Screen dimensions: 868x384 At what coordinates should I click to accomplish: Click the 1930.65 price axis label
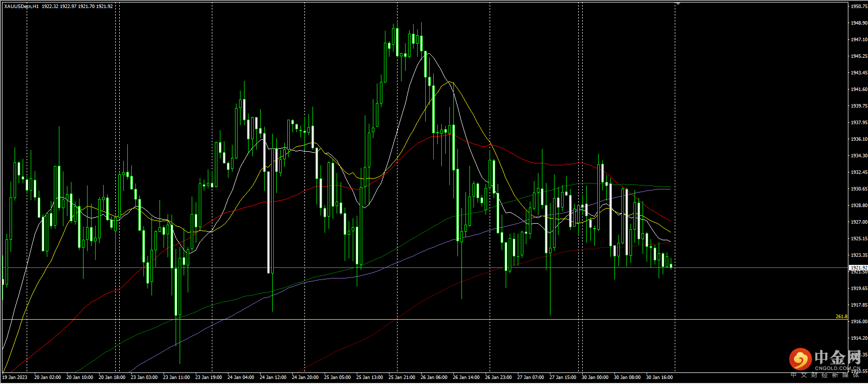tap(859, 189)
